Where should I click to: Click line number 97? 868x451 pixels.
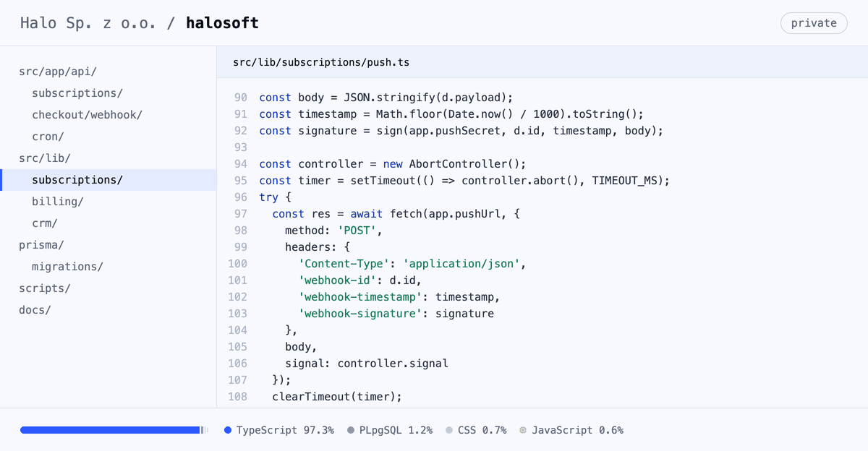pos(241,214)
